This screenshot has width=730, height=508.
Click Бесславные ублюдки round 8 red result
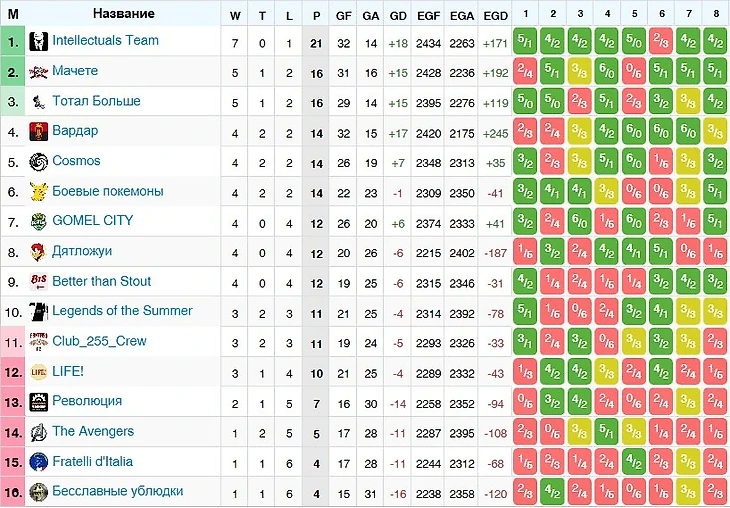pos(715,492)
